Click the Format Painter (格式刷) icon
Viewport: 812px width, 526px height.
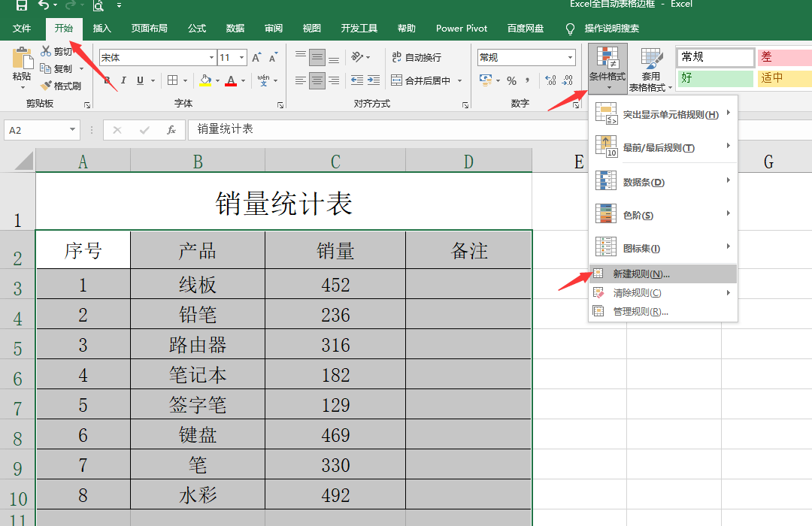pos(46,85)
